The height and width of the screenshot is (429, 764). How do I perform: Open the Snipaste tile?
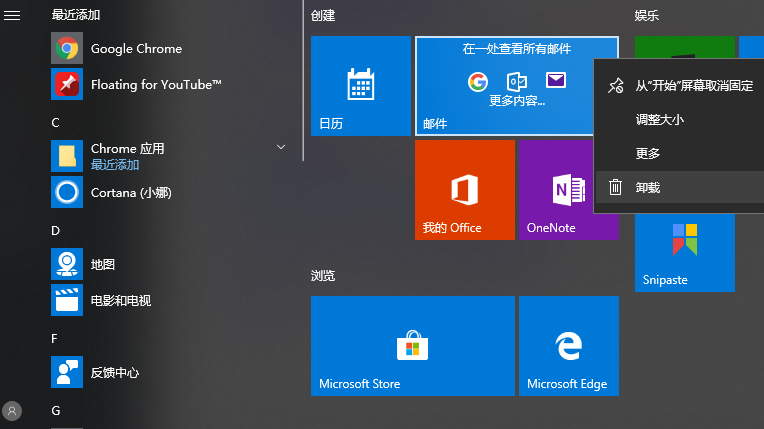[685, 253]
